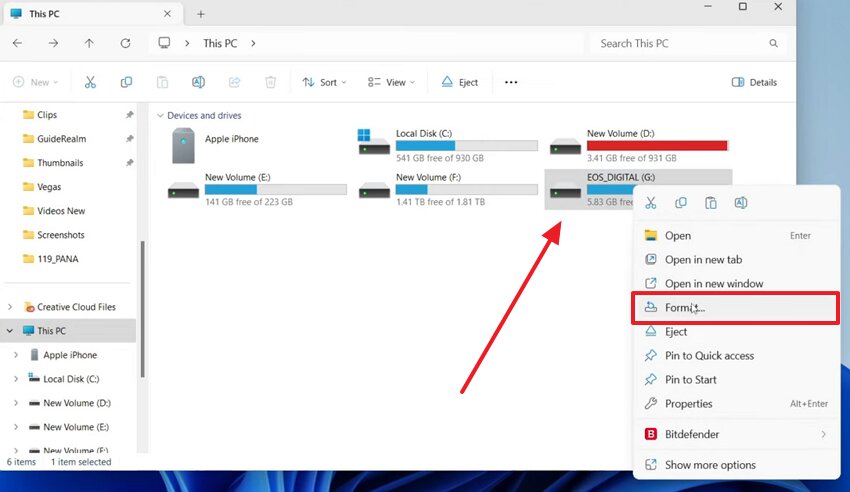
Task: Expand Local Disk (C:) tree node
Action: [16, 379]
